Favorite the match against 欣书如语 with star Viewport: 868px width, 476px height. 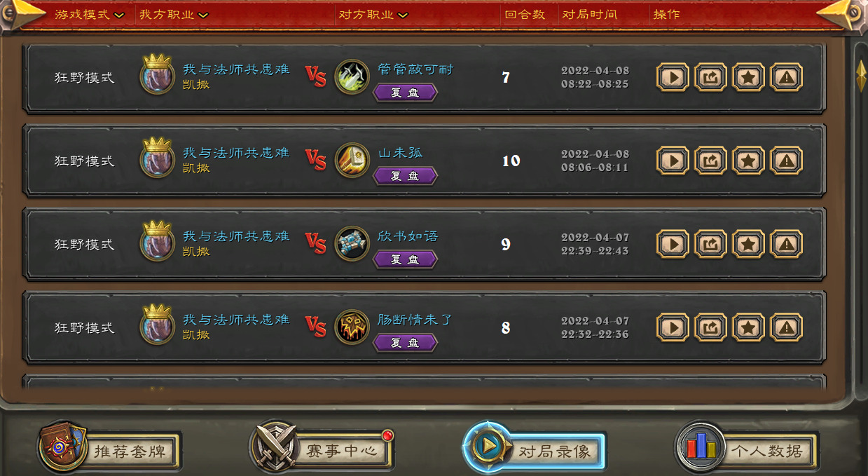(x=748, y=244)
